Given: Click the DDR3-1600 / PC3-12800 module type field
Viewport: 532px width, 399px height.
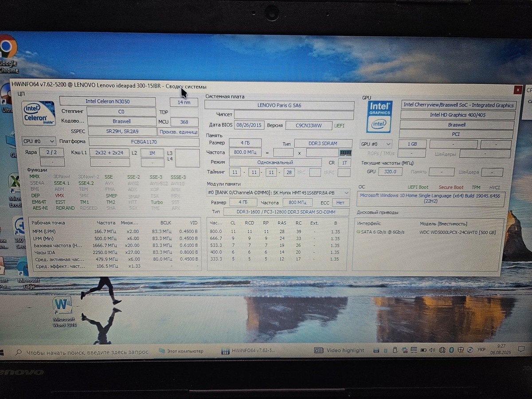Looking at the screenshot, I should coord(286,212).
